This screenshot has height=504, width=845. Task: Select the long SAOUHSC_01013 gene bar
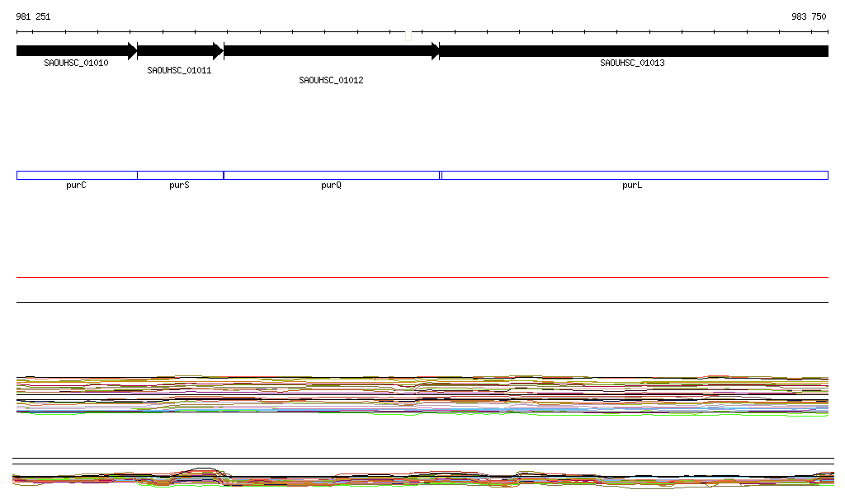click(634, 51)
